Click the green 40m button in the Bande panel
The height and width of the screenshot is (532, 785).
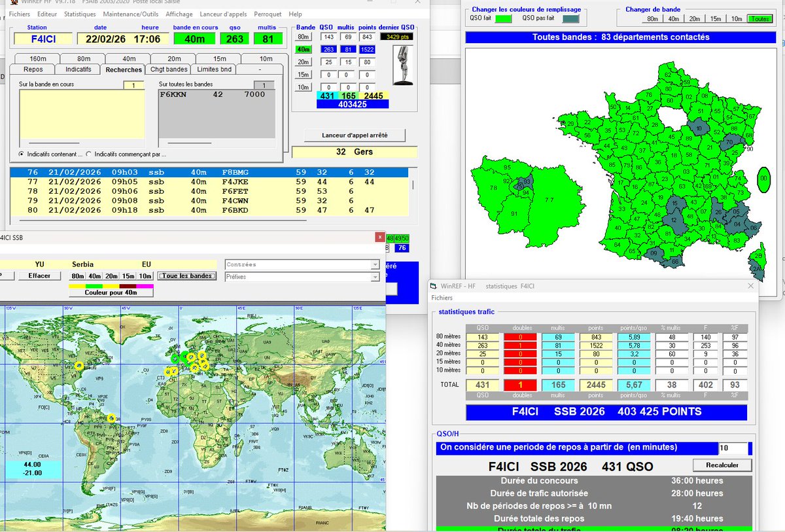[x=303, y=49]
